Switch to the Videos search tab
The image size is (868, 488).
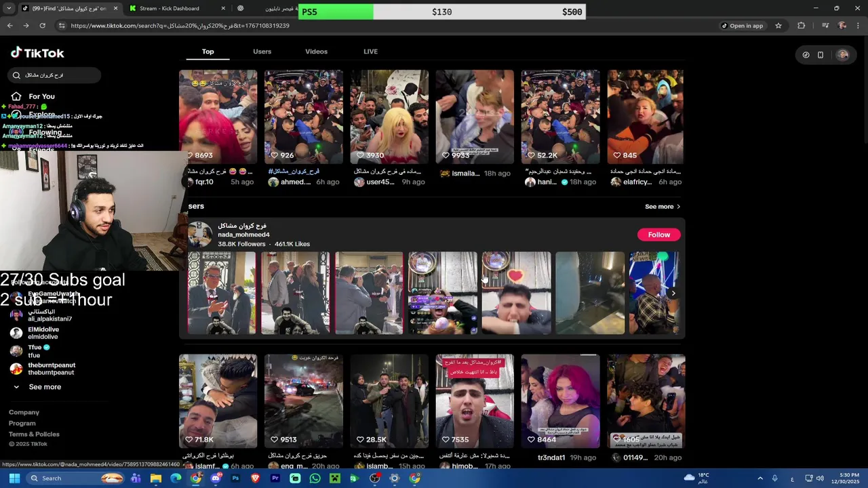click(x=316, y=52)
